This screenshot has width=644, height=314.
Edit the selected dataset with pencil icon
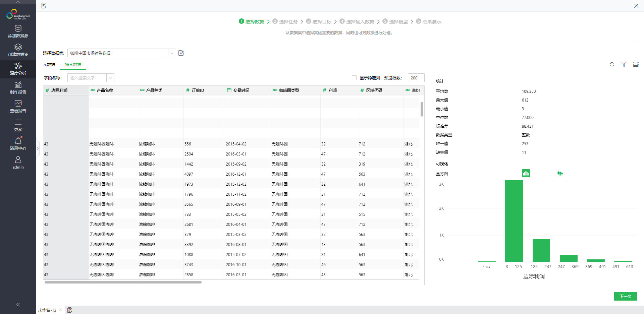[181, 53]
